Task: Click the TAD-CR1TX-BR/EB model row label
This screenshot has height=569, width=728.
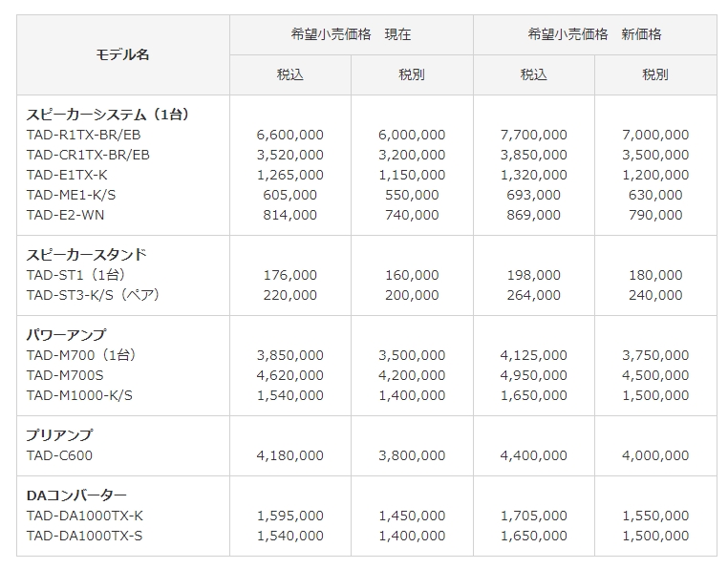Action: pos(88,155)
